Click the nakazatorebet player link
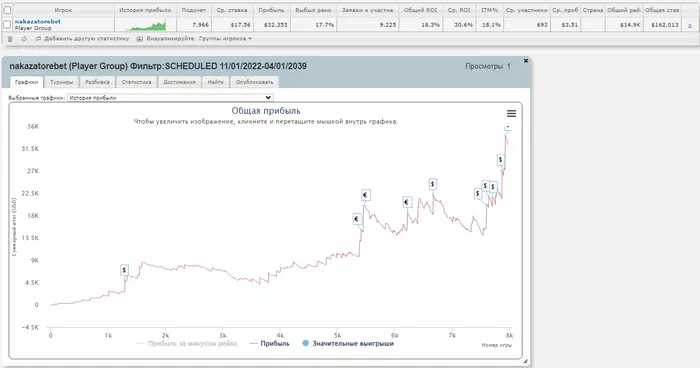This screenshot has width=700, height=368. 38,21
